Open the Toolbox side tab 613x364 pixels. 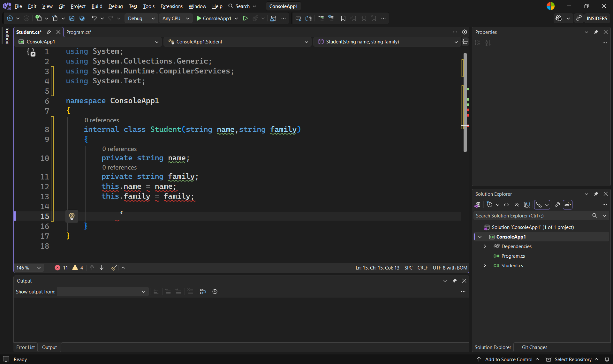pyautogui.click(x=7, y=35)
